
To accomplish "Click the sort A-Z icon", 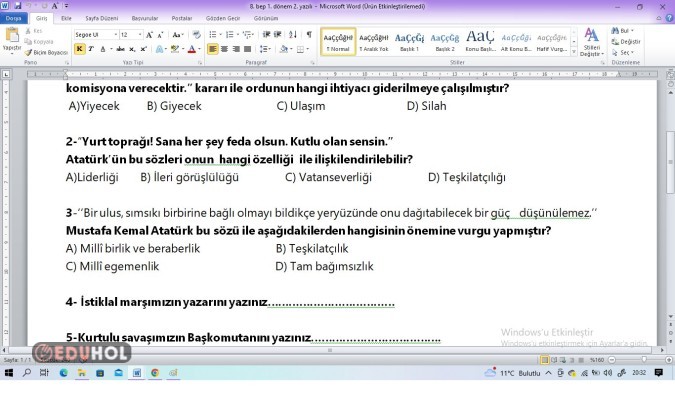I will coord(293,34).
